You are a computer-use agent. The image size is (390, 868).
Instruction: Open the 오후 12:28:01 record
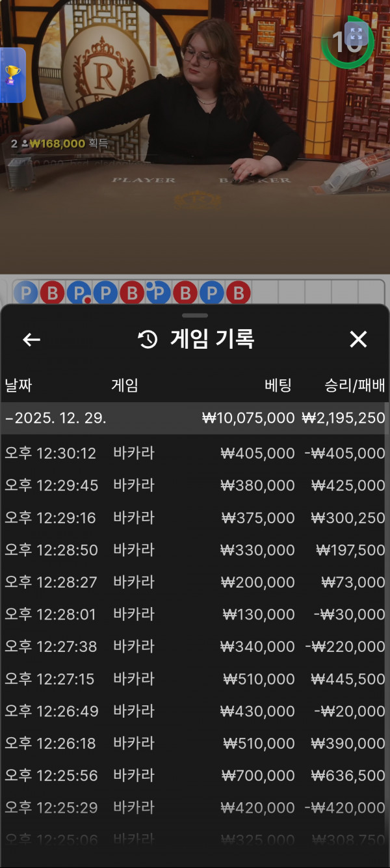pos(194,614)
